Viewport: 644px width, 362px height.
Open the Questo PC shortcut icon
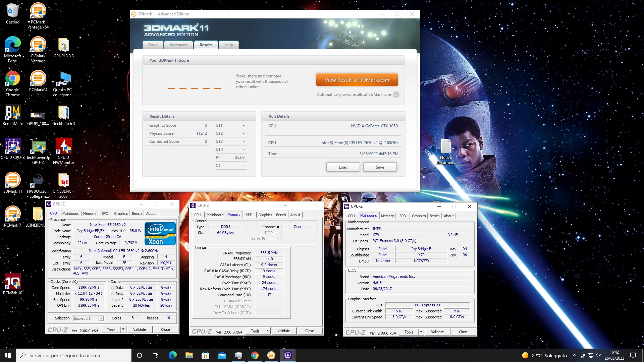(x=63, y=83)
